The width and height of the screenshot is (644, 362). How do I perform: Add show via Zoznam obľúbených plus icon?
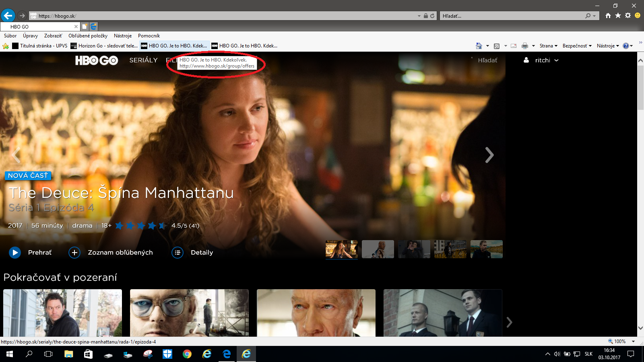pos(74,253)
